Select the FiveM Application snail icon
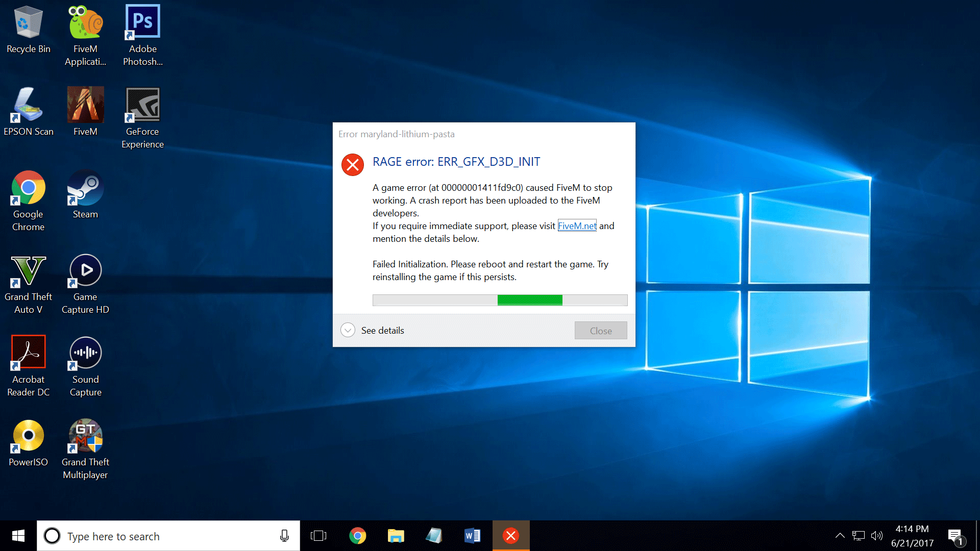This screenshot has height=551, width=980. 85,36
